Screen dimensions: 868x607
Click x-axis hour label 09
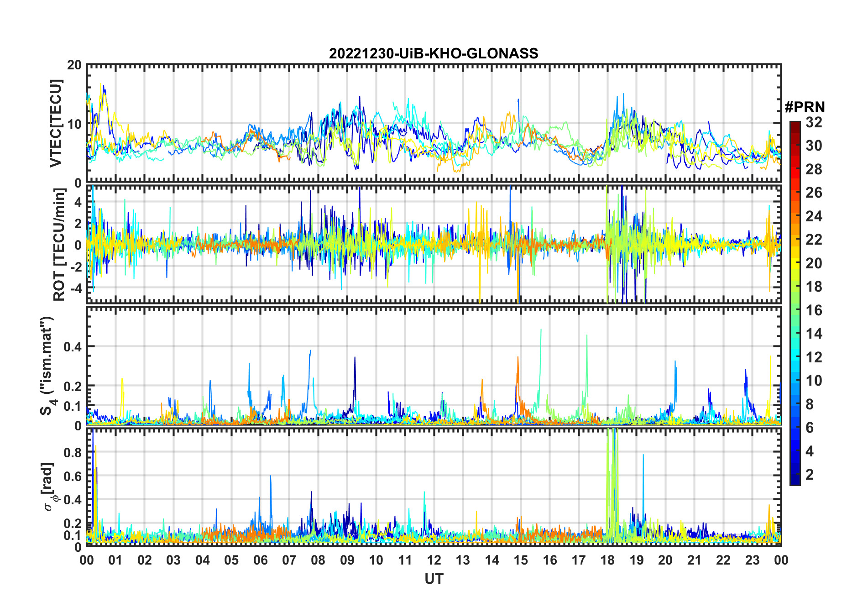[x=347, y=560]
